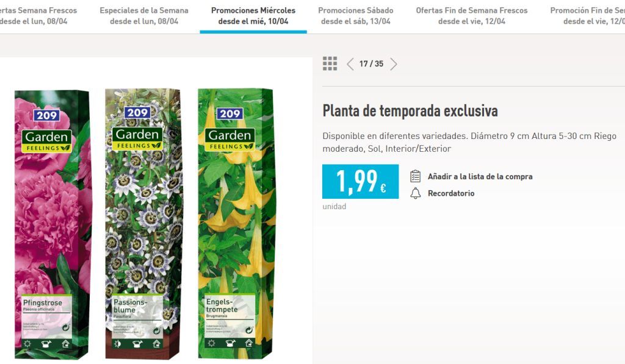The height and width of the screenshot is (364, 625).
Task: Click the 1,99 € price tag
Action: (360, 181)
